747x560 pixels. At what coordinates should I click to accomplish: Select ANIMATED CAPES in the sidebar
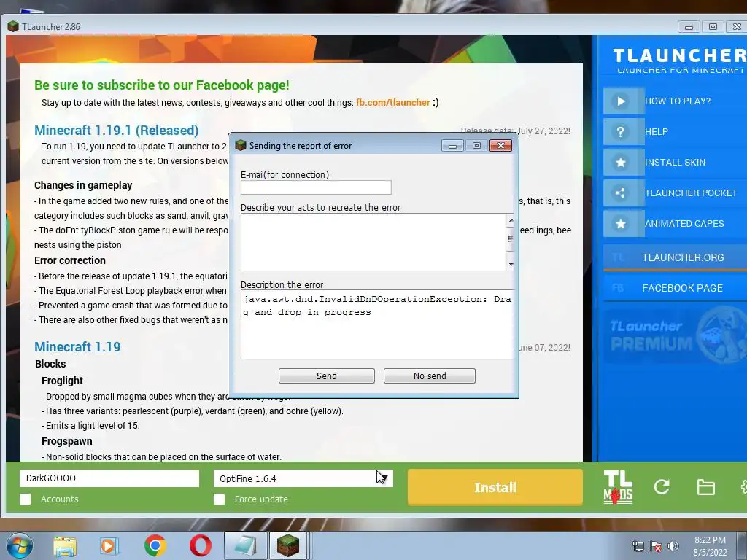pyautogui.click(x=684, y=223)
